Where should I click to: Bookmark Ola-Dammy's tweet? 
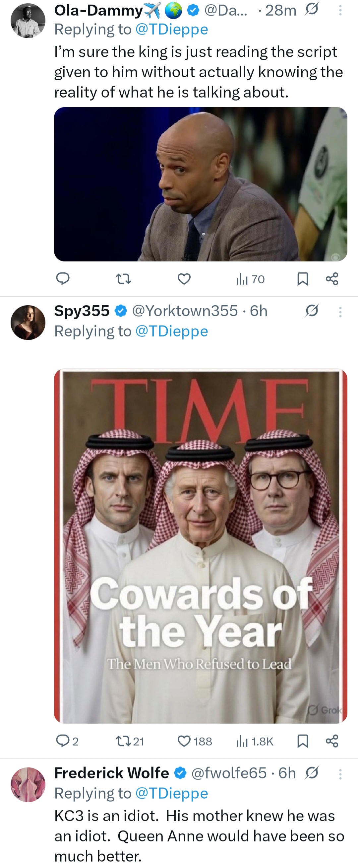pos(304,278)
